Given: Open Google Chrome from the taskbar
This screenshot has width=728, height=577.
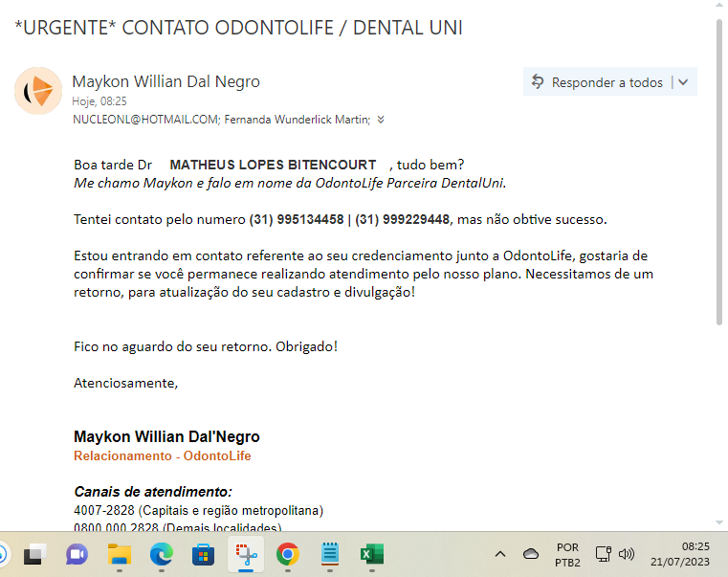Looking at the screenshot, I should pos(287,554).
